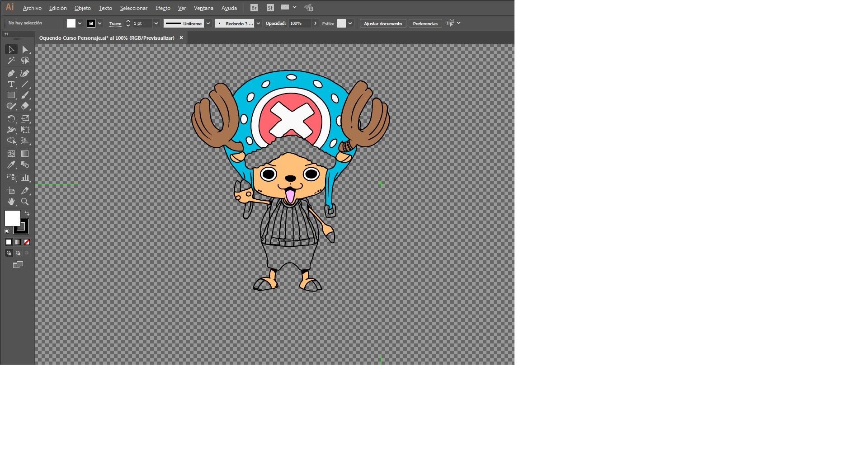Click the Trazo stroke label link
The image size is (868, 470).
point(115,23)
